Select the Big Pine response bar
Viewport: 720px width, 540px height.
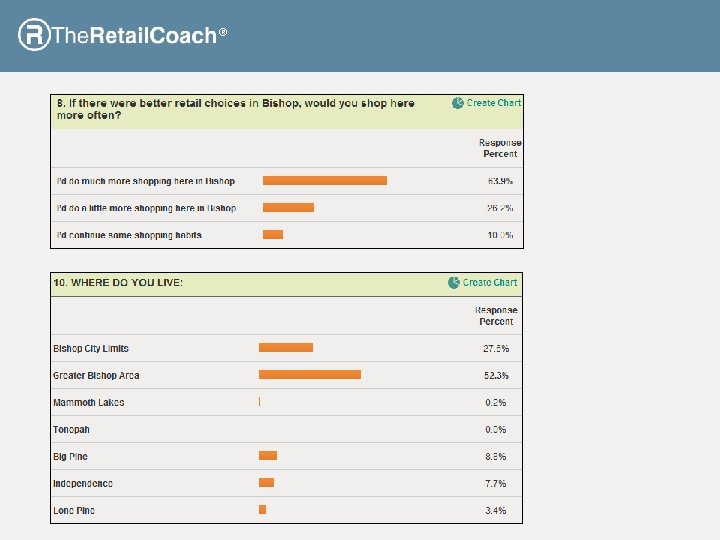coord(268,456)
